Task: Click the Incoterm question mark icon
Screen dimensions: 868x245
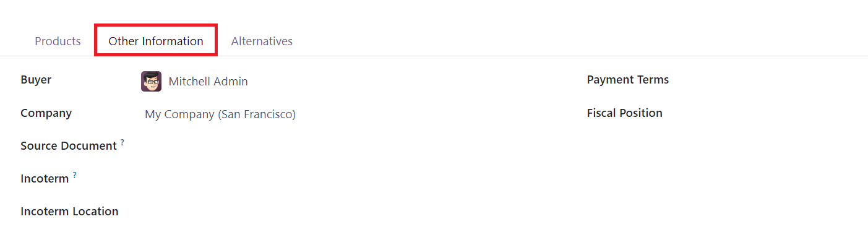Action: [x=75, y=175]
